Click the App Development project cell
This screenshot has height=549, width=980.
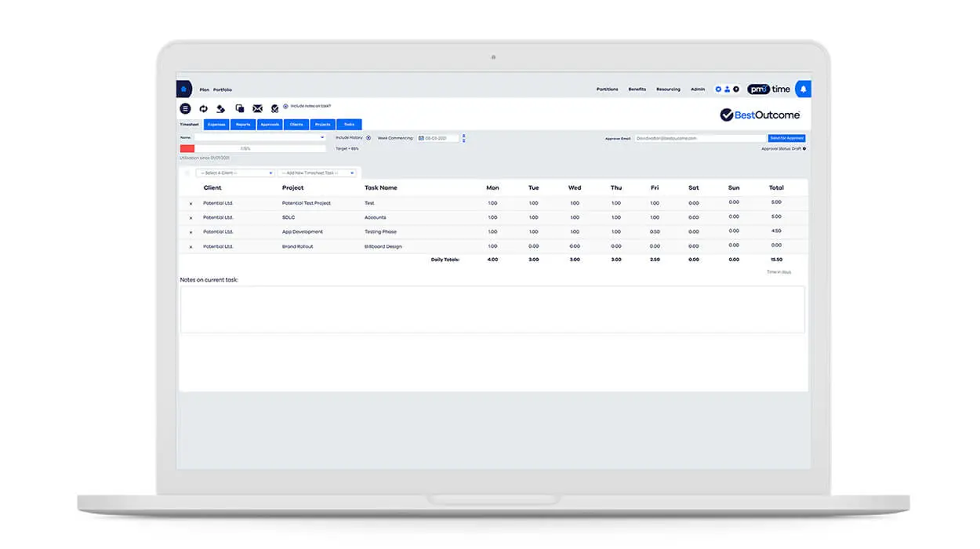(303, 232)
